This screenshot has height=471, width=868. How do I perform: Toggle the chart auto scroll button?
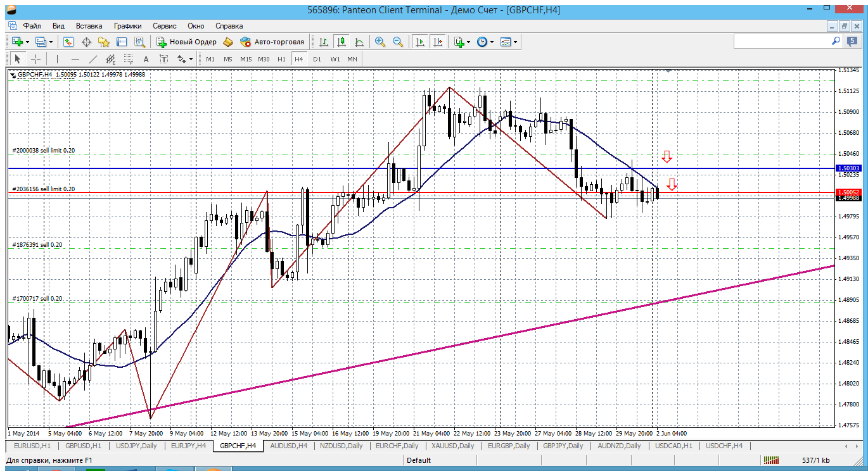(419, 42)
